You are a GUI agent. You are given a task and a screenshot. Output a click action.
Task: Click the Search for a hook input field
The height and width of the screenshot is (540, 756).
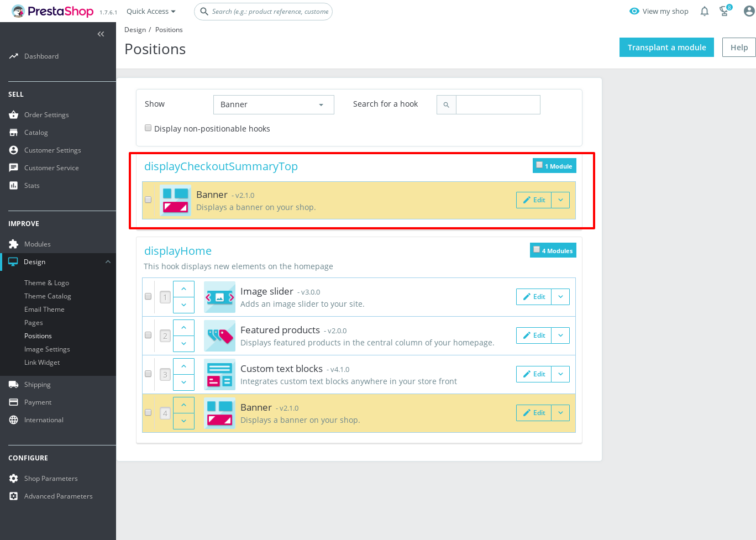point(497,104)
